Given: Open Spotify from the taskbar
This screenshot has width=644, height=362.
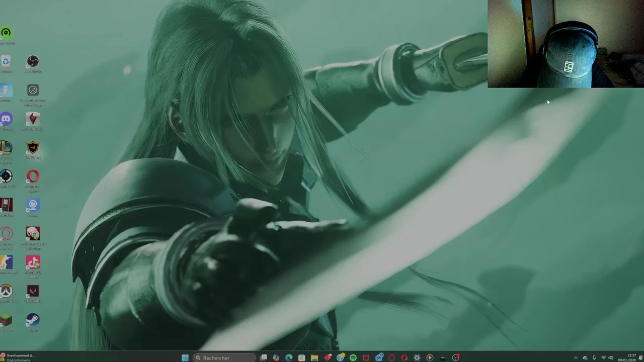Looking at the screenshot, I should [353, 357].
